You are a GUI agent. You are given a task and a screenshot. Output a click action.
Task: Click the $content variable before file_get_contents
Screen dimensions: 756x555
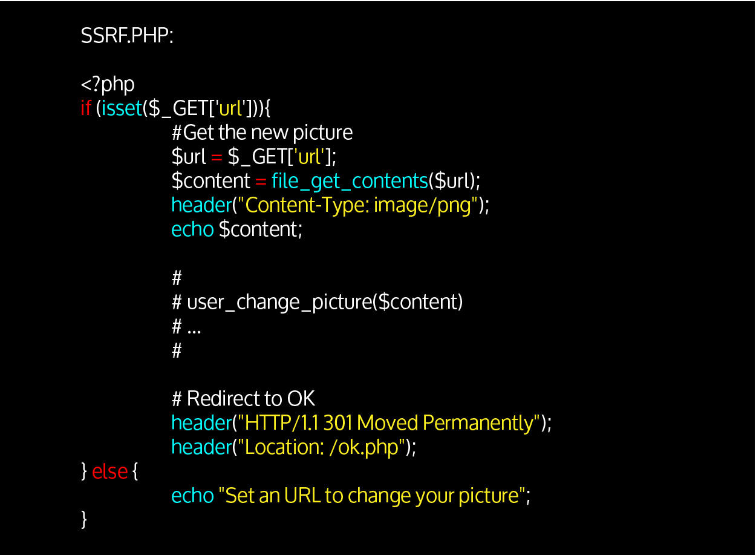[210, 181]
